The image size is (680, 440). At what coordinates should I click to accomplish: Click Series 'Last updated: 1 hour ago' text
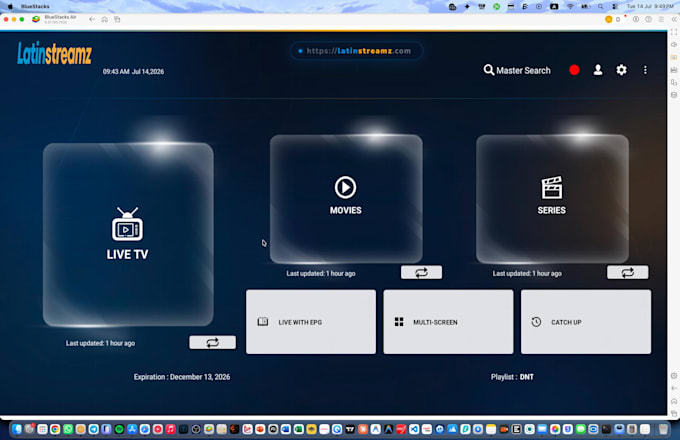(527, 274)
